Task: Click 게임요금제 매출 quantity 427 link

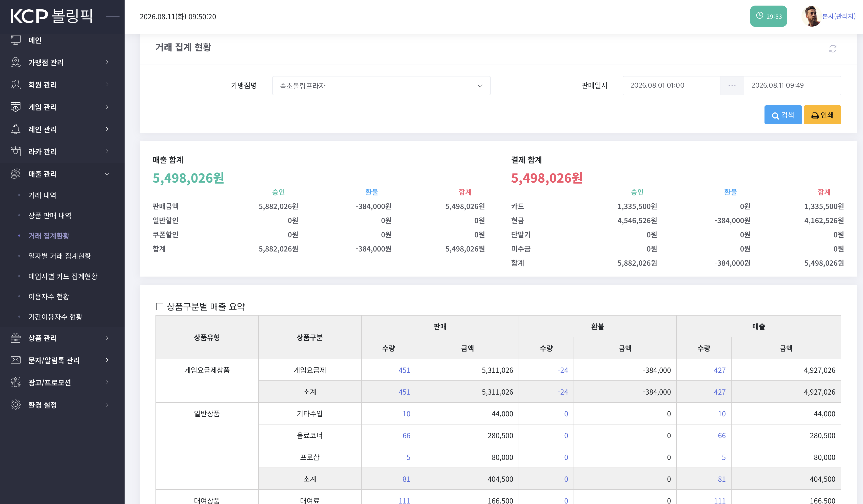Action: pyautogui.click(x=719, y=370)
